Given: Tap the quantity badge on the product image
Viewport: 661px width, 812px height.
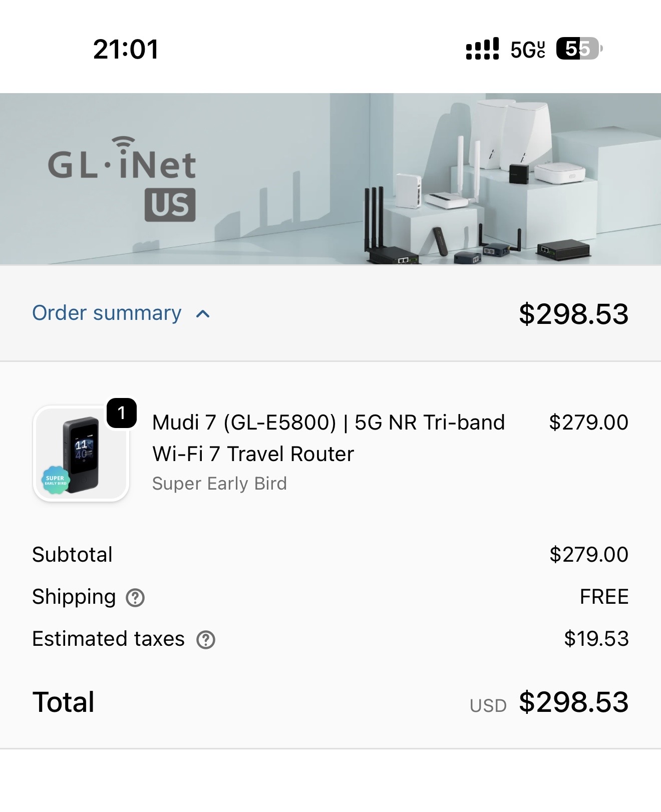Looking at the screenshot, I should (121, 413).
